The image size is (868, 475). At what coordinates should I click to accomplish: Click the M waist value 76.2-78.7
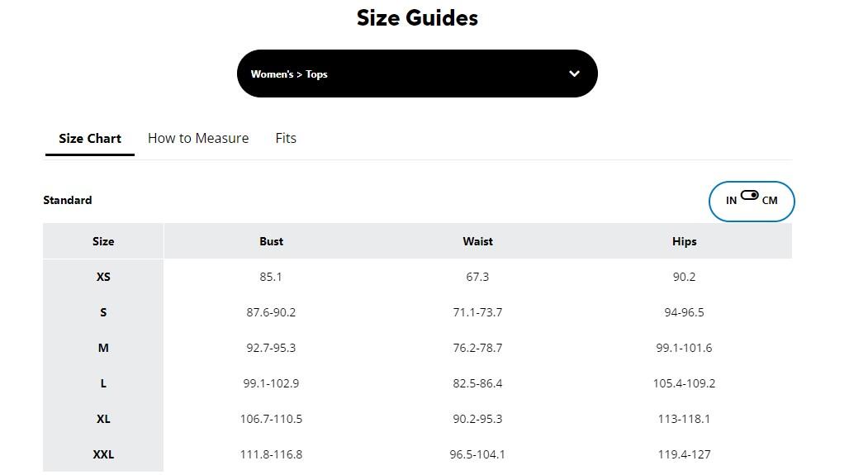point(477,348)
